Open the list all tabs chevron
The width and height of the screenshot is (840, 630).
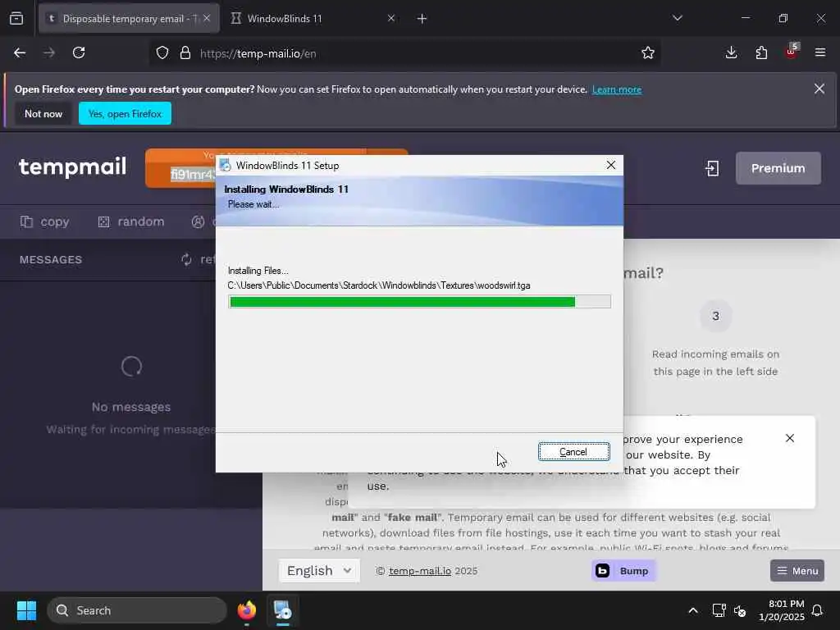tap(678, 18)
